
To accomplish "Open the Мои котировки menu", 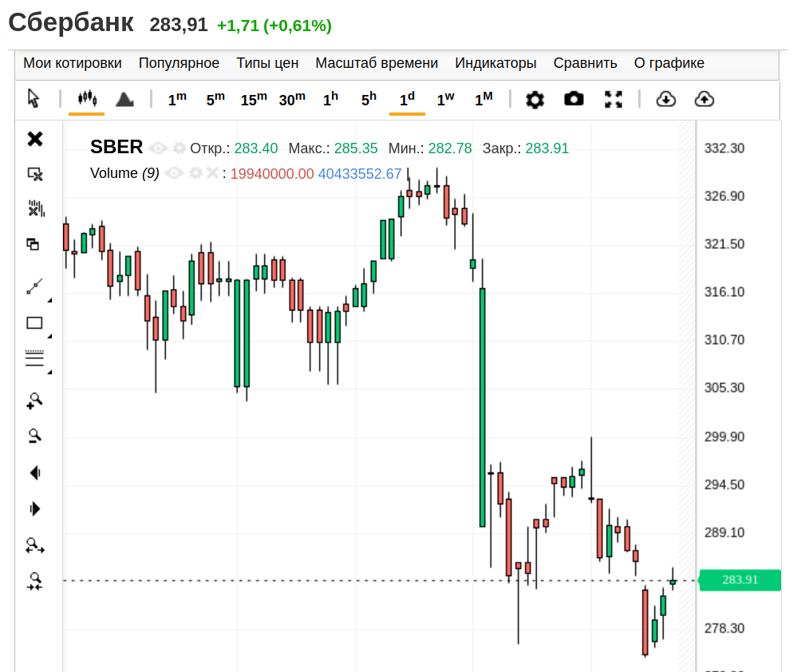I will coord(73,63).
